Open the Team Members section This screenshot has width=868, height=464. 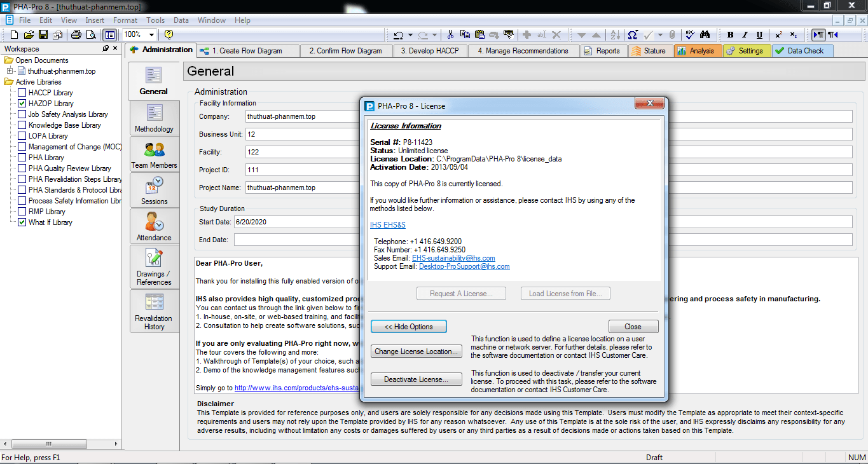[x=154, y=155]
